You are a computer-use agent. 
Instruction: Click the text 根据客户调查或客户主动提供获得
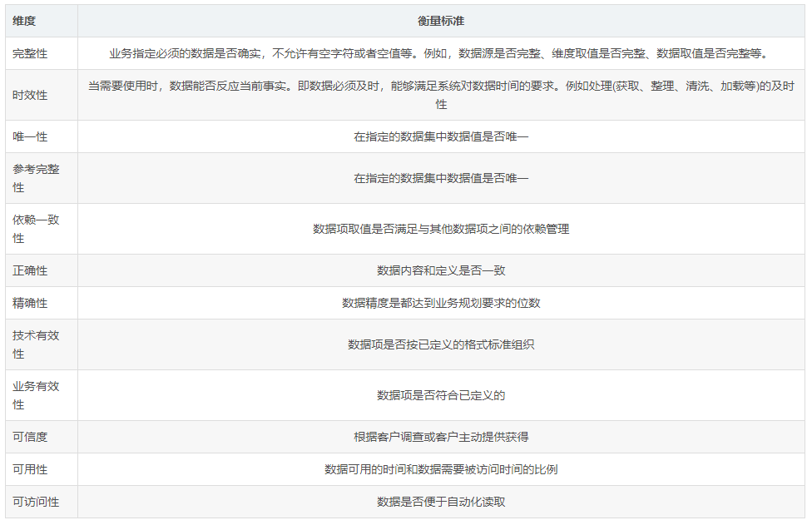click(441, 437)
